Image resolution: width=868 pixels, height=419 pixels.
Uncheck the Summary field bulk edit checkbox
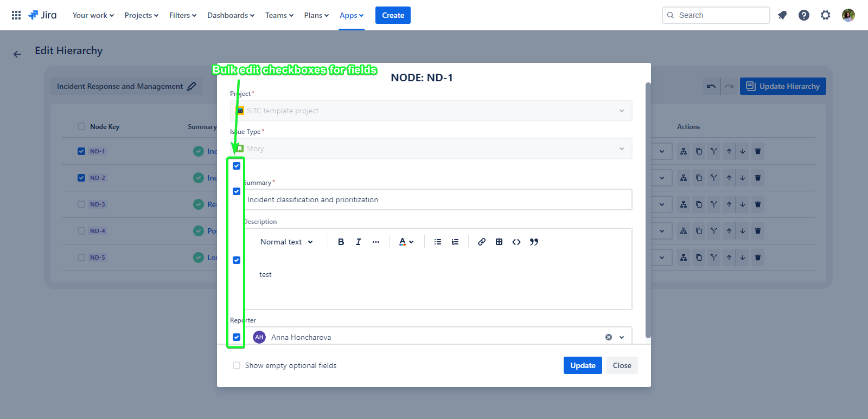click(237, 191)
